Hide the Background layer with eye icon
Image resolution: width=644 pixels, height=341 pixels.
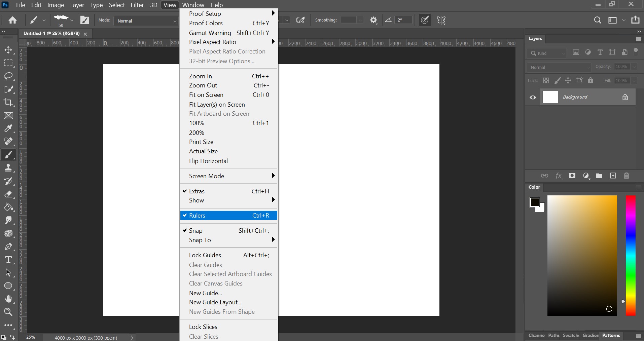coord(533,98)
